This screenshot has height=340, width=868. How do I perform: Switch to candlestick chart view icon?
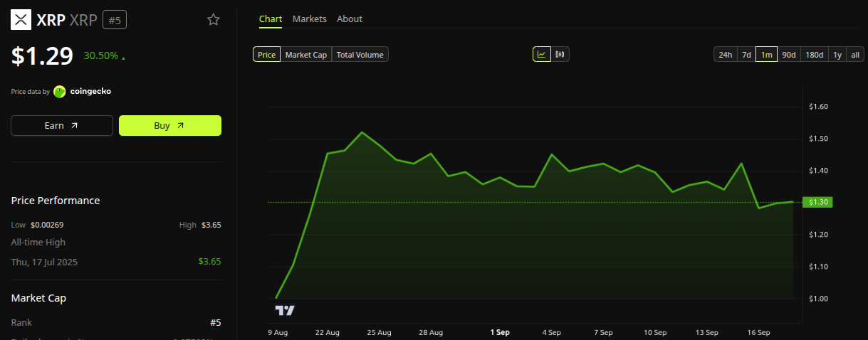[560, 54]
